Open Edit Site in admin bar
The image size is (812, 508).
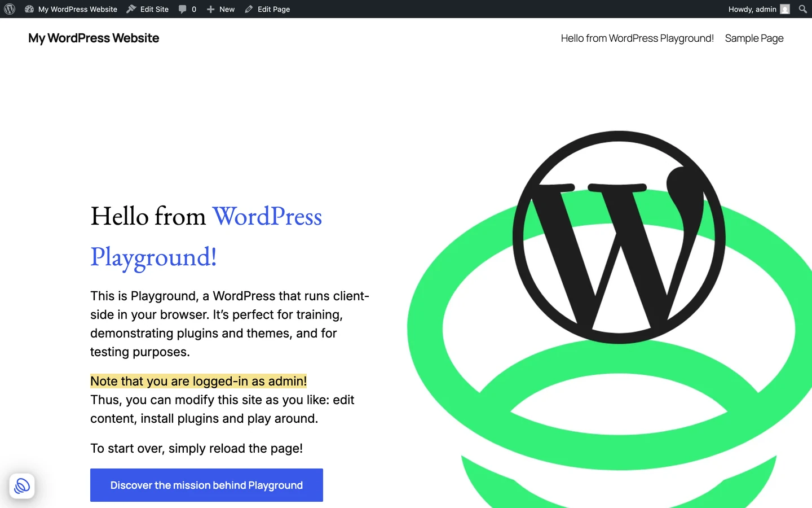(148, 9)
